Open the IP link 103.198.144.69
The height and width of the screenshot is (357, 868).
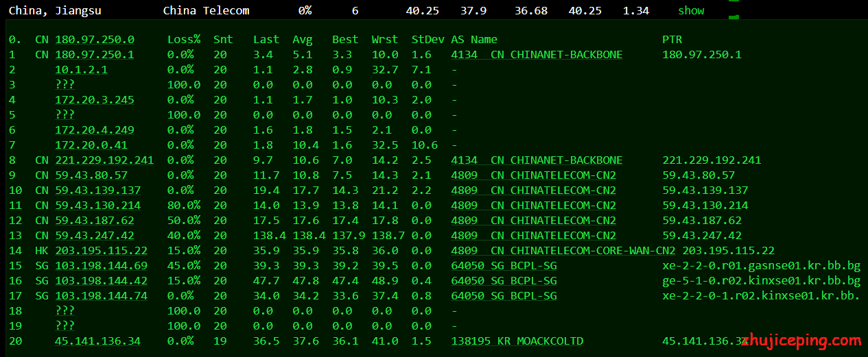(x=101, y=266)
